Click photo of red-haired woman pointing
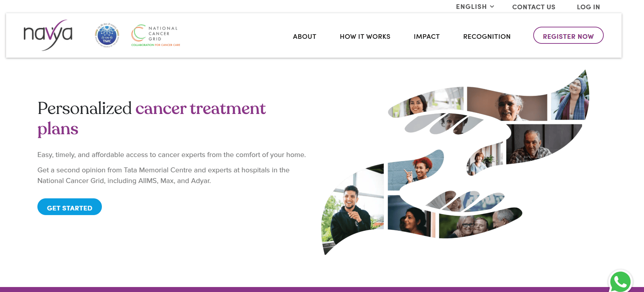This screenshot has height=292, width=644. [415, 169]
